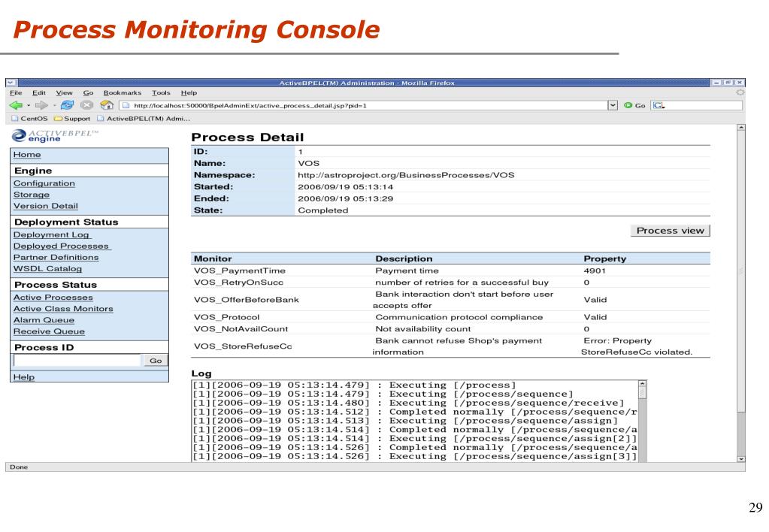Click the VOS_OfferBeforeBank monitor name
769x532 pixels.
[x=247, y=300]
